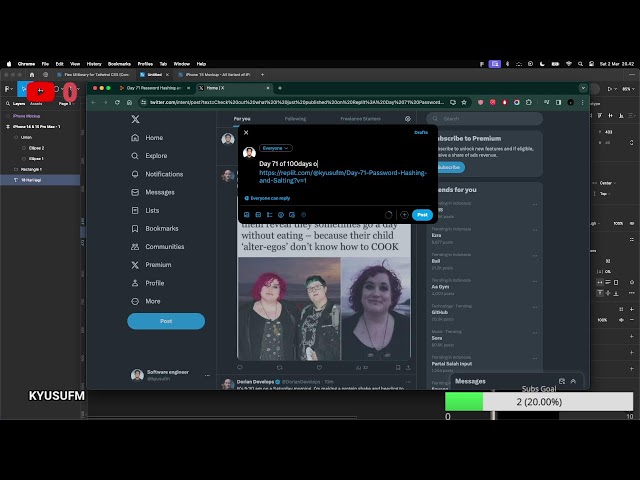This screenshot has height=480, width=640.
Task: Open Chrome extensions puzzle icon
Action: [529, 102]
